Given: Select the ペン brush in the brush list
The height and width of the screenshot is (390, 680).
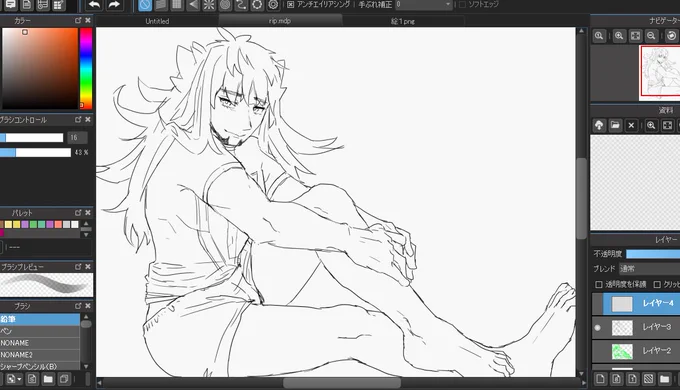Looking at the screenshot, I should click(x=40, y=331).
